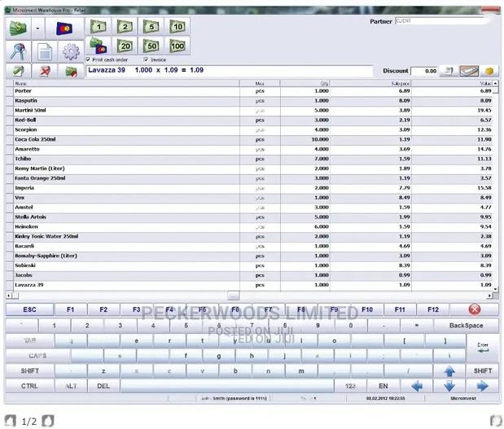Toggle the Invoice checkbox
Viewport: 504px width, 429px height.
(x=146, y=59)
